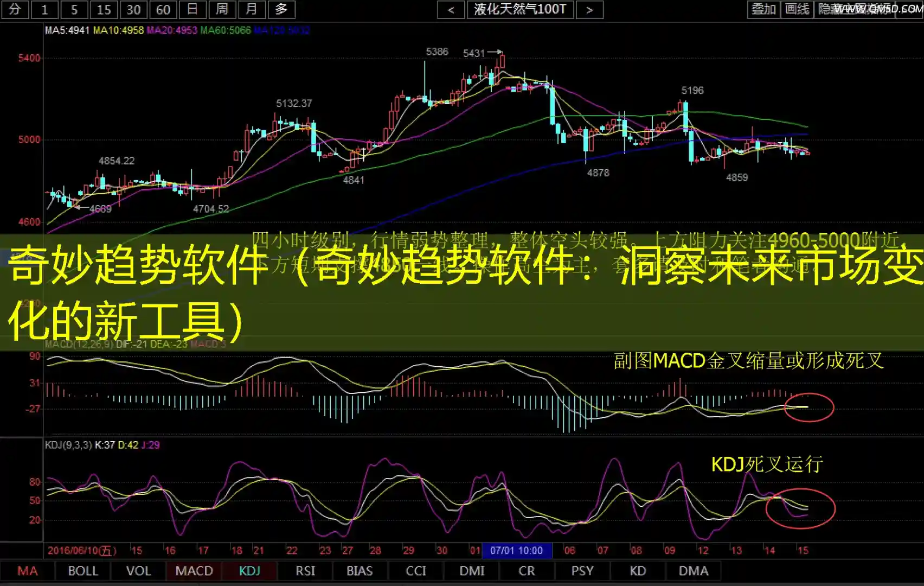Image resolution: width=924 pixels, height=586 pixels.
Task: Switch to the 60-minute chart period
Action: (x=163, y=9)
